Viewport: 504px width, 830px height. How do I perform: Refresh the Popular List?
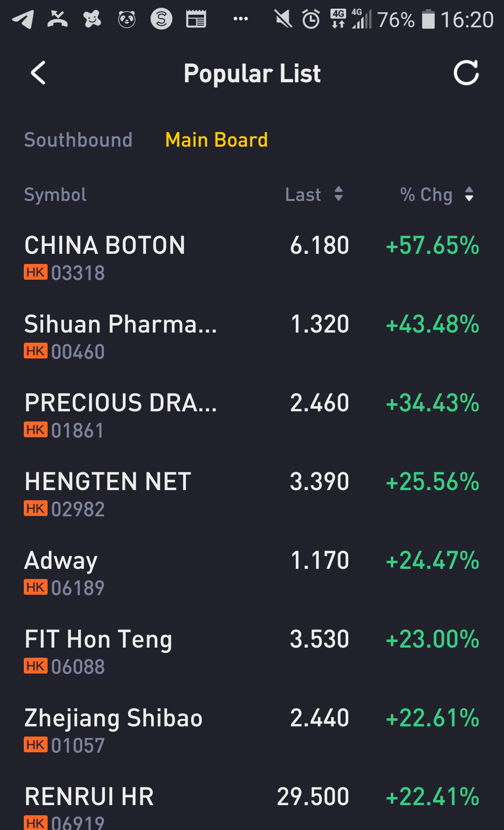click(466, 73)
